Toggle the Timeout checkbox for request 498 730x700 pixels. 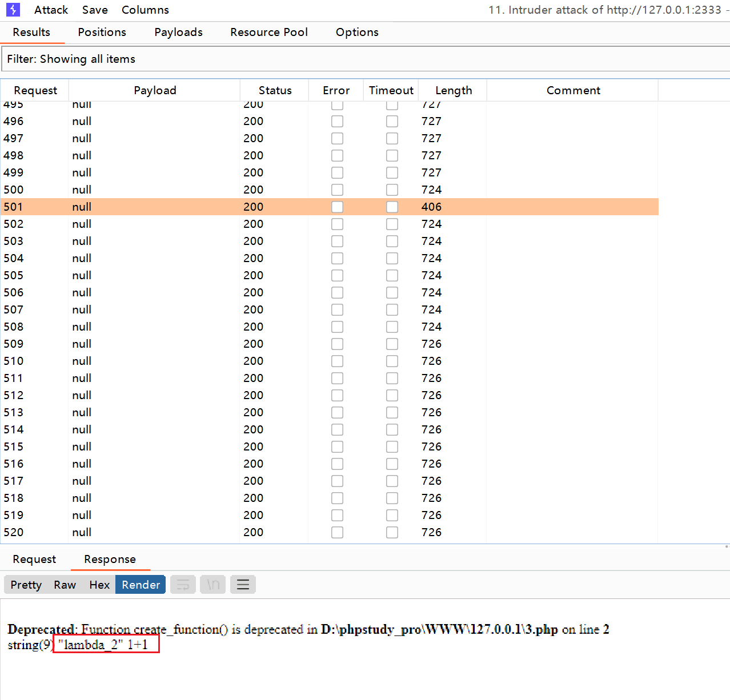[x=392, y=155]
